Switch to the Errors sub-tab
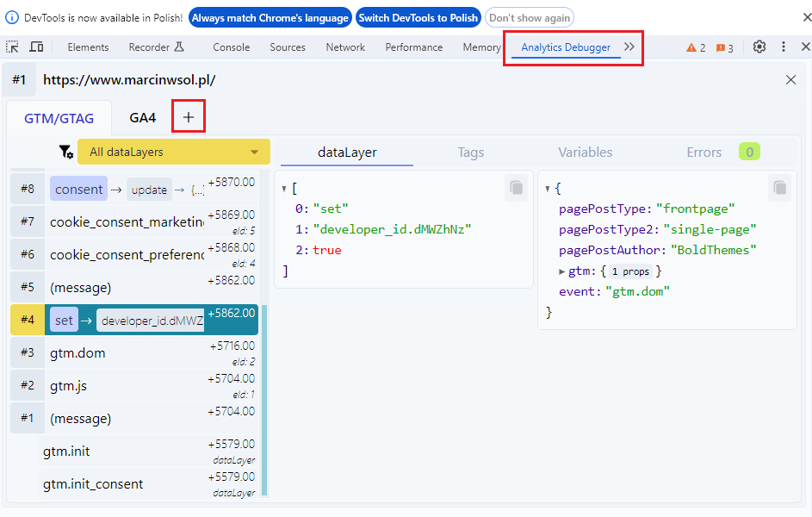Screen dimensions: 812x517 point(704,153)
